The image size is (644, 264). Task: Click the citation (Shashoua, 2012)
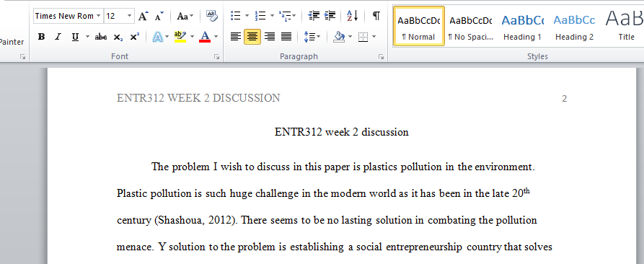click(196, 221)
